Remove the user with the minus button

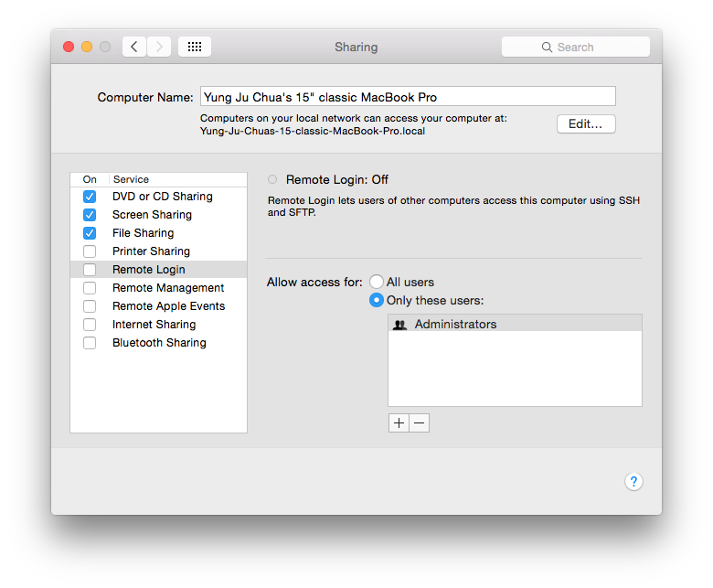pos(420,422)
